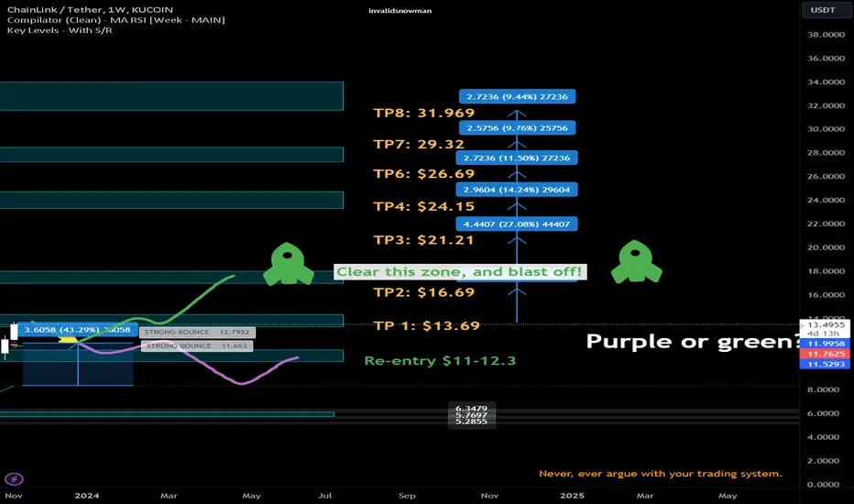Click the 30.0000 price axis value
854x504 pixels.
pyautogui.click(x=827, y=129)
